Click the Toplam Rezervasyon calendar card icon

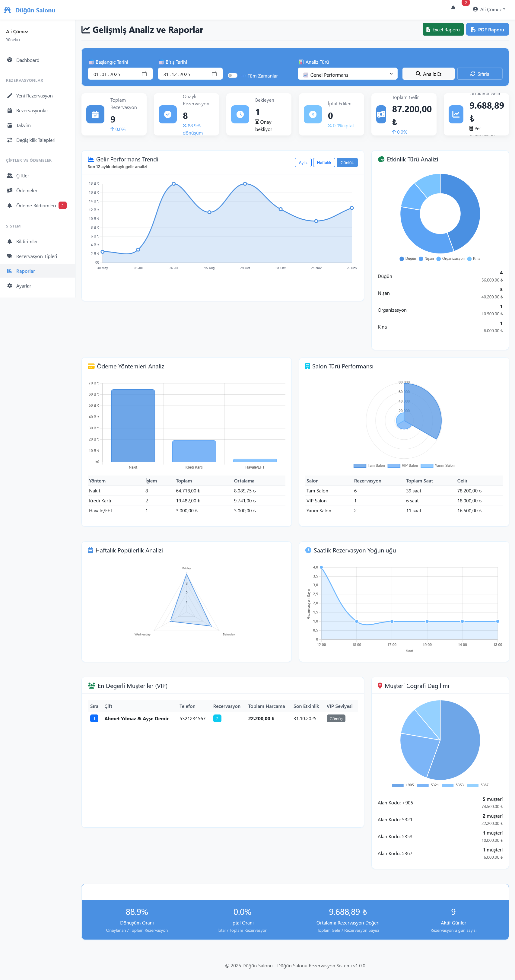pos(95,115)
